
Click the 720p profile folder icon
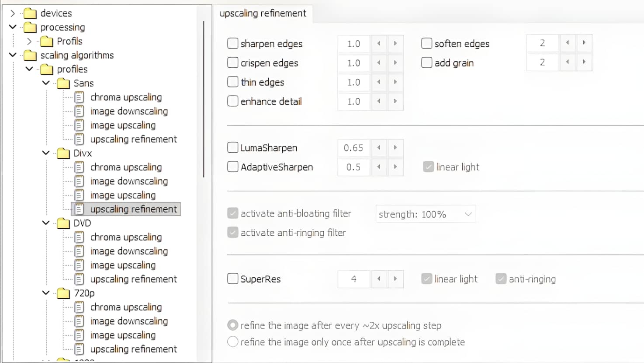click(63, 293)
